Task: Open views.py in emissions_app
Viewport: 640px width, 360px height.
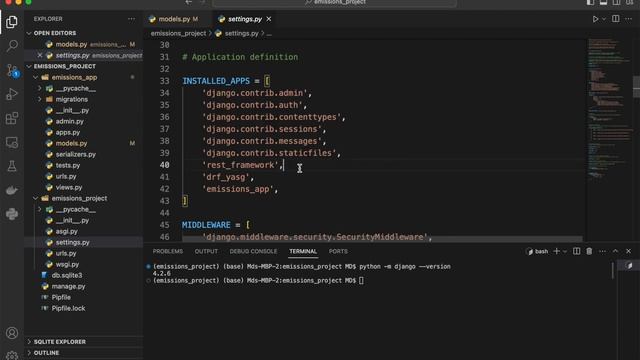Action: click(x=69, y=187)
